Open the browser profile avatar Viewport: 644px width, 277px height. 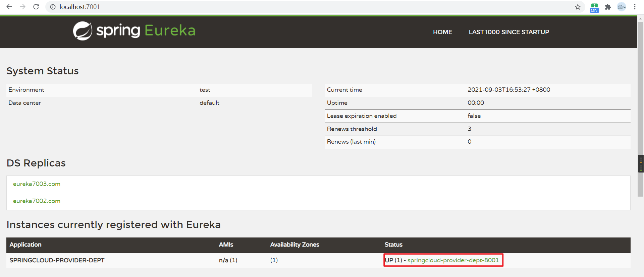tap(622, 7)
